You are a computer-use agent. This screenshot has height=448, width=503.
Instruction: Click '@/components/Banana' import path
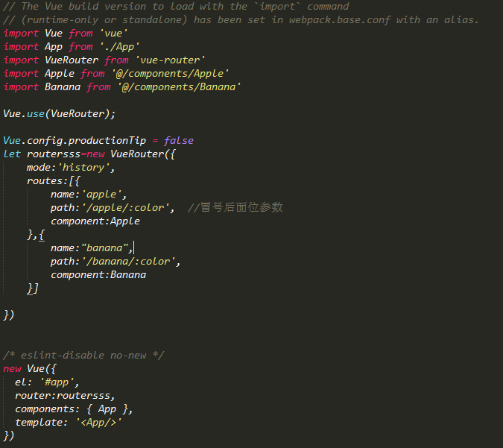179,87
